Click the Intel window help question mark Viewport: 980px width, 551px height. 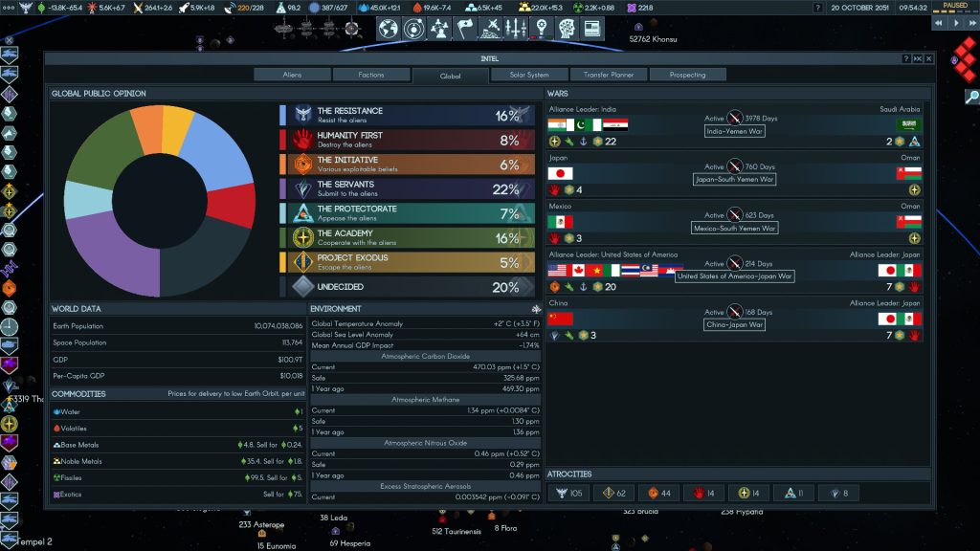[905, 59]
